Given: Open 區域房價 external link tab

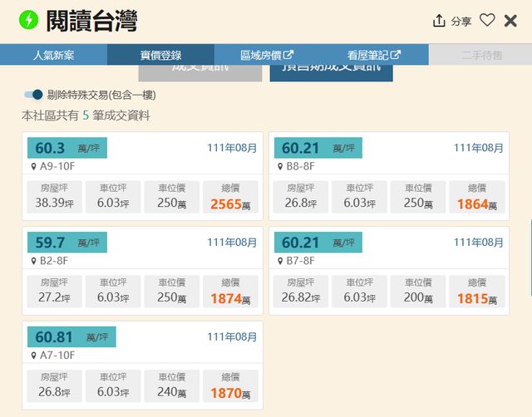Looking at the screenshot, I should click(x=267, y=55).
